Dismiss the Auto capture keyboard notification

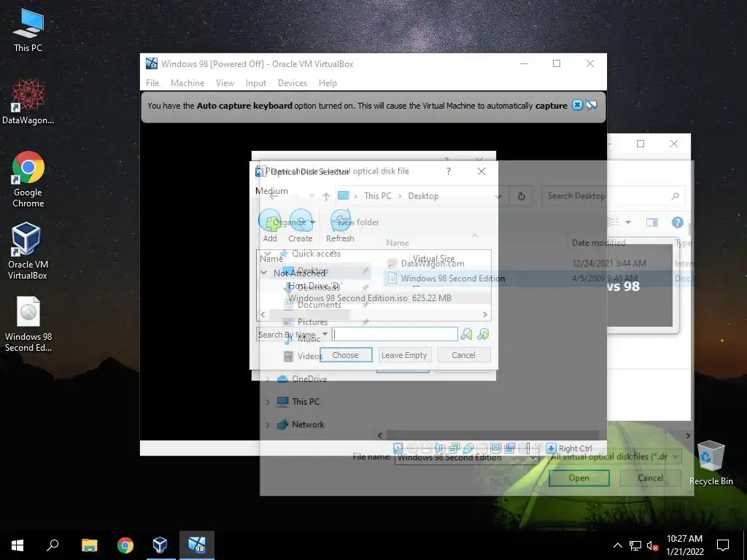(577, 105)
